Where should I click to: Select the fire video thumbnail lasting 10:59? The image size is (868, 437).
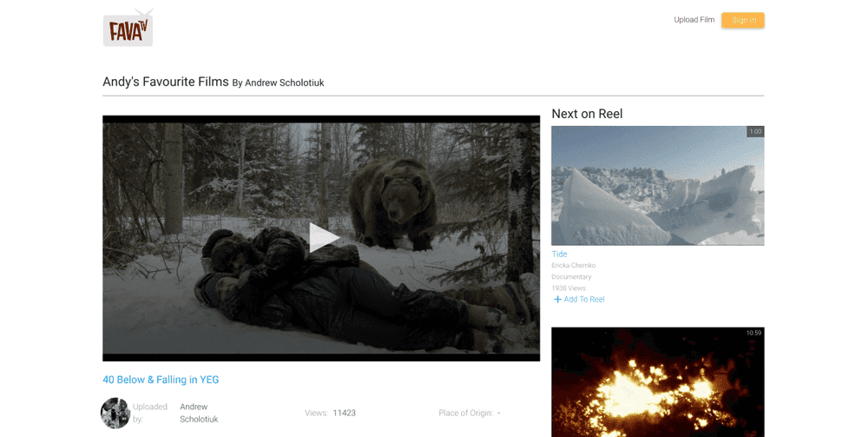[658, 382]
